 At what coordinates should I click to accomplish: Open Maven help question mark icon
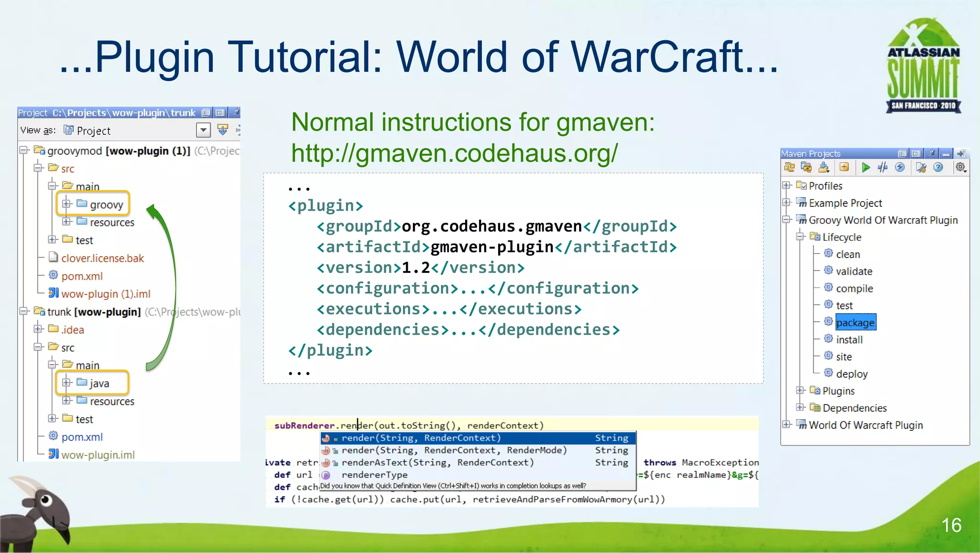click(x=938, y=168)
